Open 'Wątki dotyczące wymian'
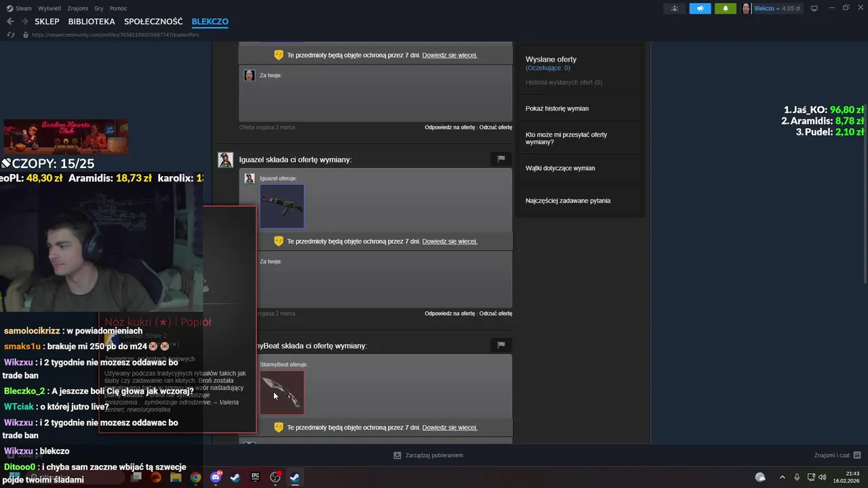This screenshot has width=868, height=488. [560, 168]
